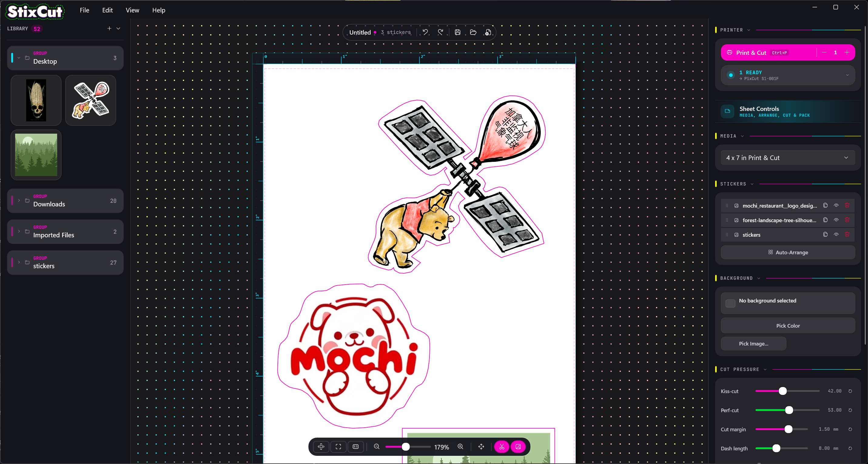Collapse the MEDIA section header
This screenshot has height=464, width=868.
(742, 136)
